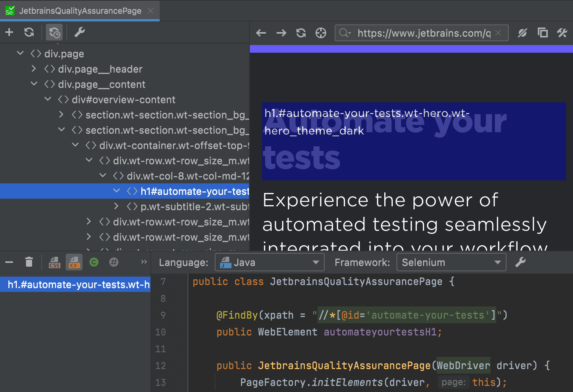Go back in the embedded browser
The image size is (573, 392).
[261, 33]
